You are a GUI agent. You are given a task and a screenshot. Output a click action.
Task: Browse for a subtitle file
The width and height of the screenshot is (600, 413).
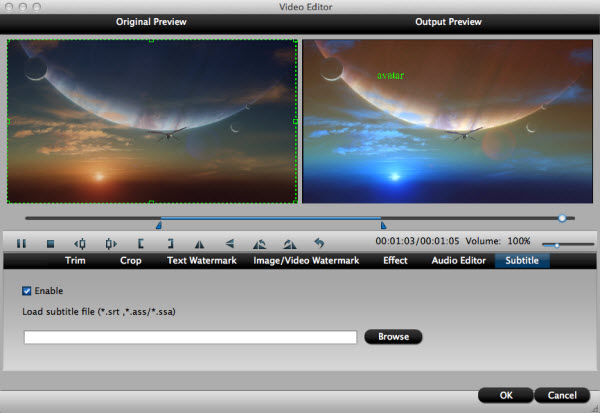pyautogui.click(x=393, y=337)
